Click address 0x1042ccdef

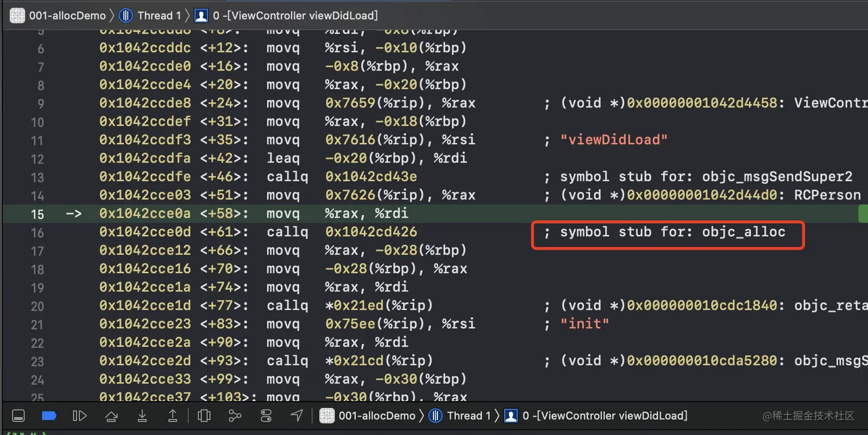145,122
